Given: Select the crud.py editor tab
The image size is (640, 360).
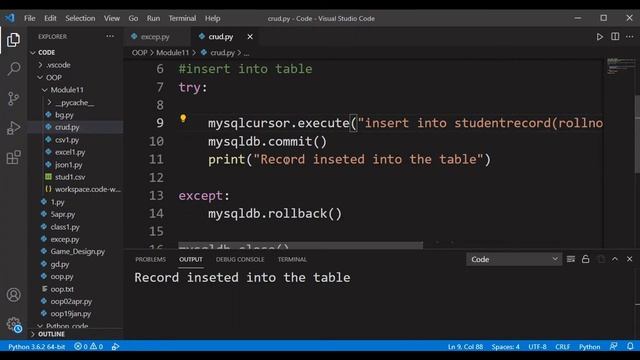Looking at the screenshot, I should click(x=221, y=37).
